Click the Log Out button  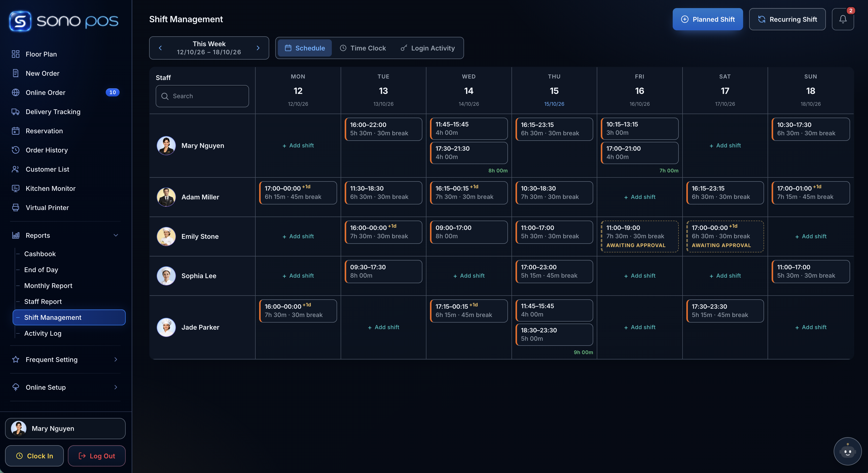pos(97,456)
